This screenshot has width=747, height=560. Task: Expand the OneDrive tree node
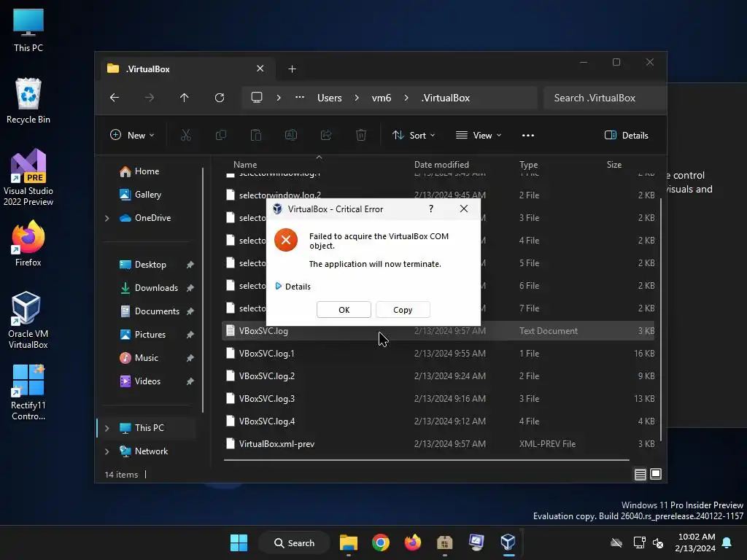(107, 218)
